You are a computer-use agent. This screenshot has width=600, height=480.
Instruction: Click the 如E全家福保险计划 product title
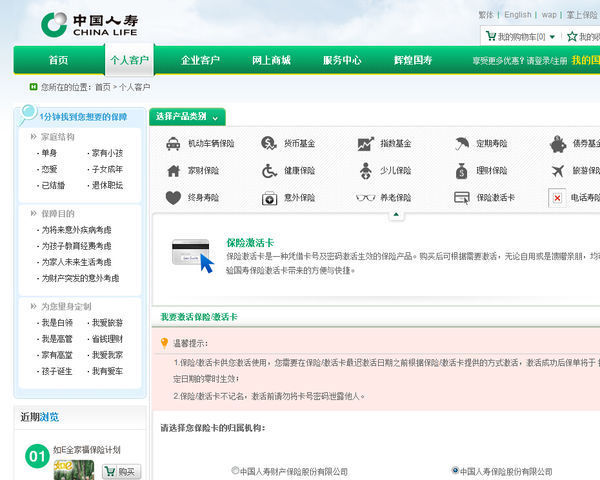click(x=87, y=450)
